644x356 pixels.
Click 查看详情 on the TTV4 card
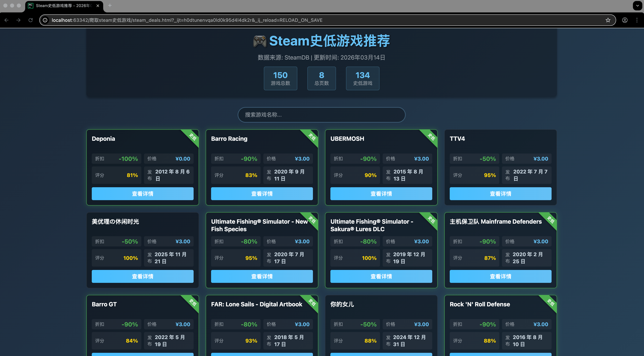click(x=500, y=193)
